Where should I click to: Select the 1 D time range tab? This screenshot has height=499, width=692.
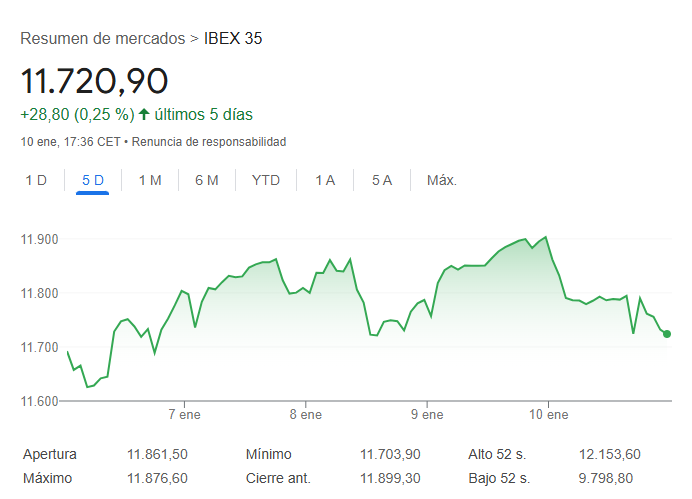36,180
